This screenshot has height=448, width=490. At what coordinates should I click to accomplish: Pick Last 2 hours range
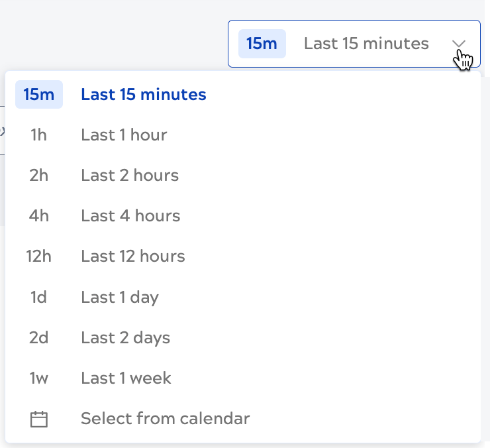130,176
